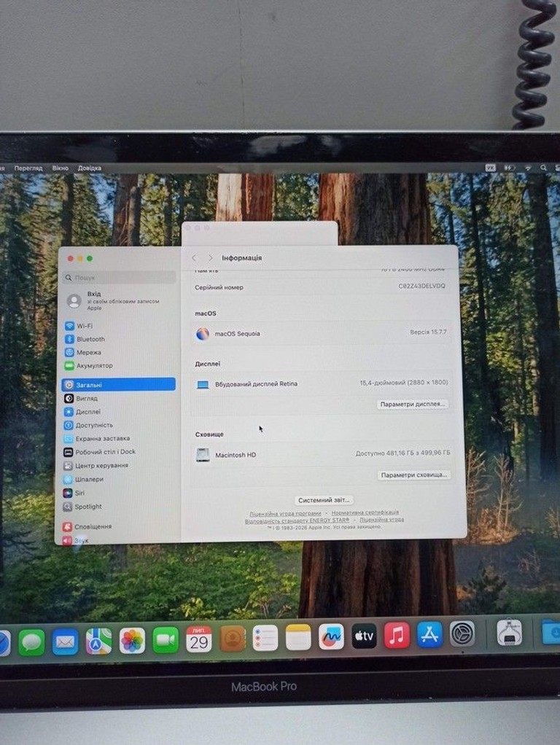Select the highlighted Загальні sidebar item
The image size is (560, 745).
click(118, 384)
